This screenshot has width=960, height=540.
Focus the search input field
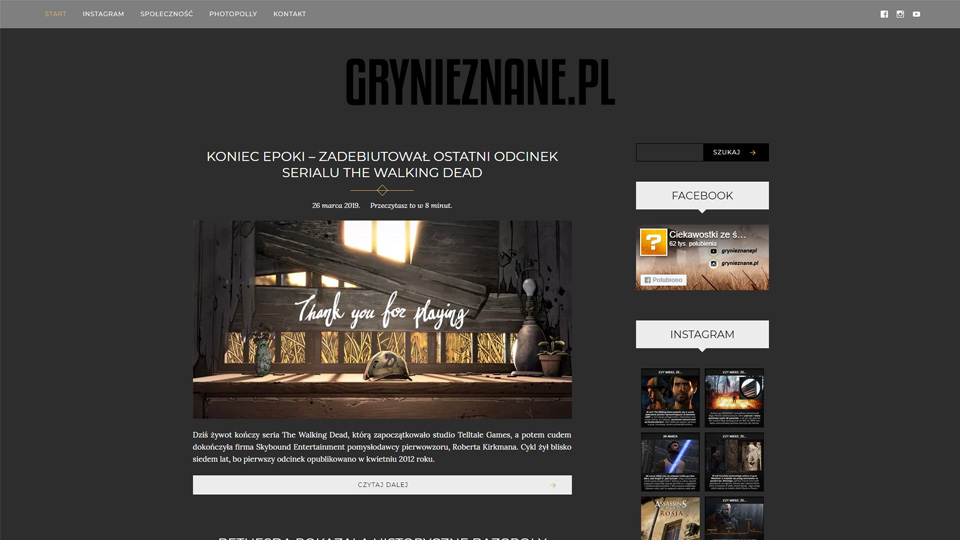pos(669,152)
